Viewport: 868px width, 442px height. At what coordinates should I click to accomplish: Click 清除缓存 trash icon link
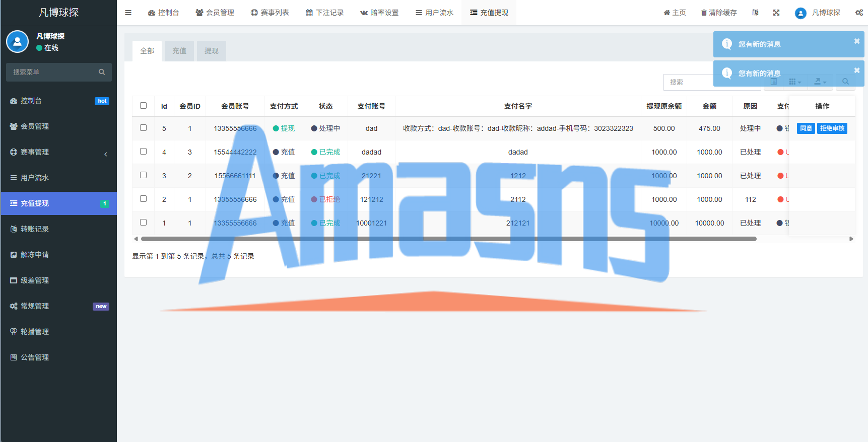[719, 13]
